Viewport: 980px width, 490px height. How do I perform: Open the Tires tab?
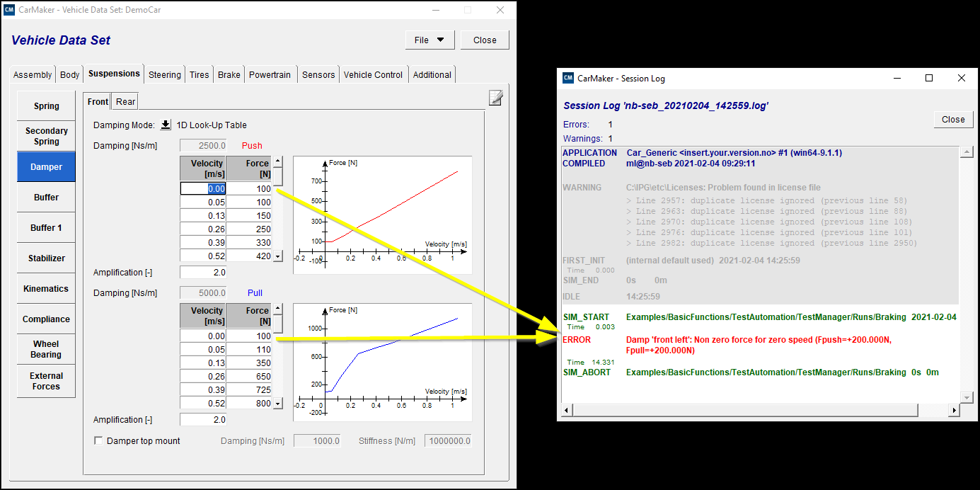pyautogui.click(x=200, y=74)
